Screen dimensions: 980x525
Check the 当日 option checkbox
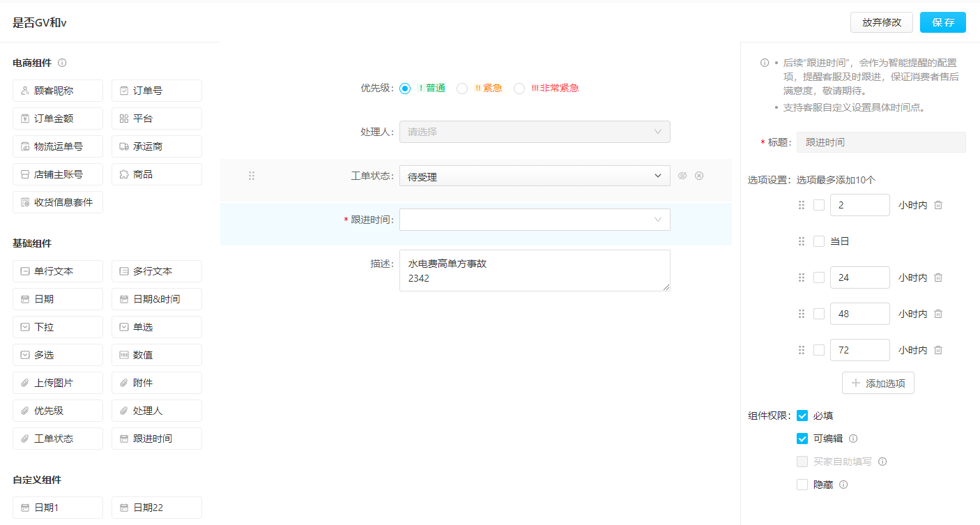(x=819, y=241)
